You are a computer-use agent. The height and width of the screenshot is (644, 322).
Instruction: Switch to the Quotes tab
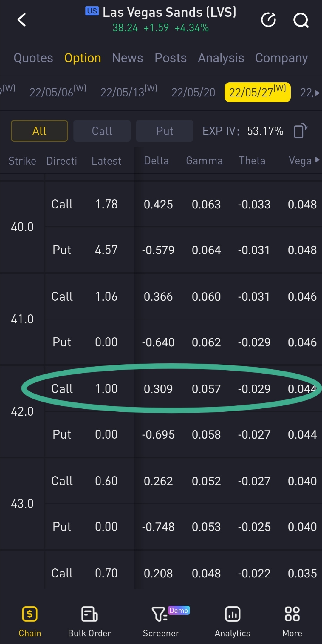pyautogui.click(x=33, y=58)
